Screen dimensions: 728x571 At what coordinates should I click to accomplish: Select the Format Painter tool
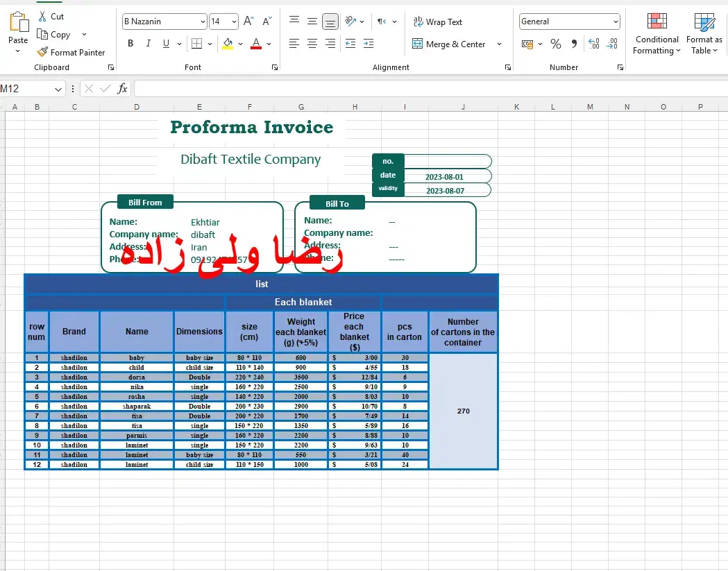click(71, 52)
